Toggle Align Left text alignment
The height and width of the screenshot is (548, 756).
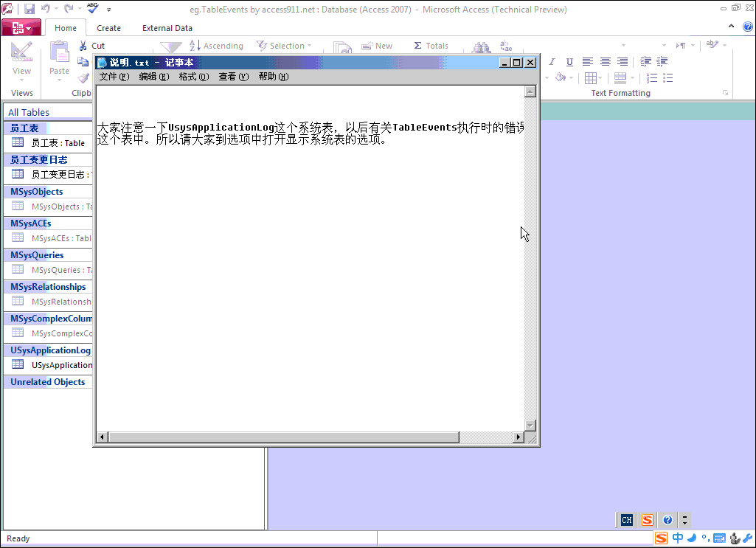[x=587, y=62]
